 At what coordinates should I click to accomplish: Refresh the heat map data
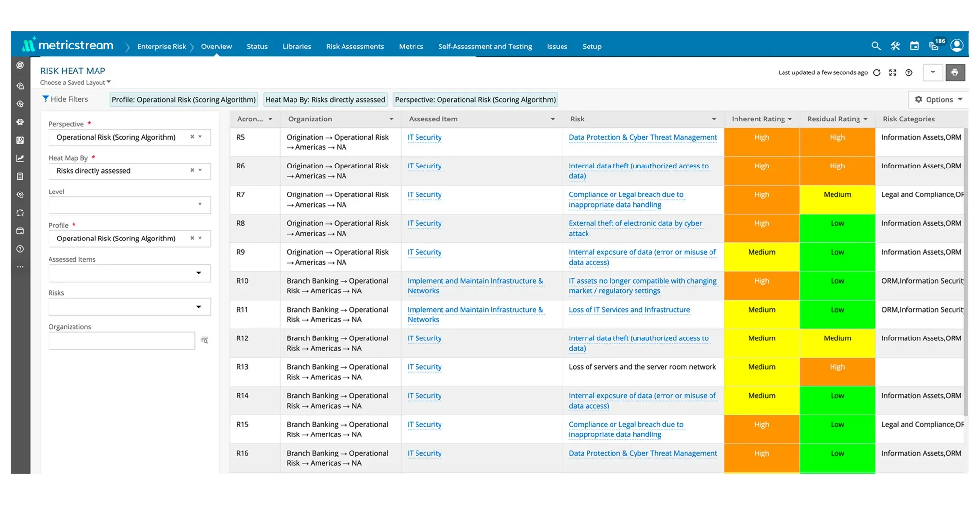[x=877, y=72]
